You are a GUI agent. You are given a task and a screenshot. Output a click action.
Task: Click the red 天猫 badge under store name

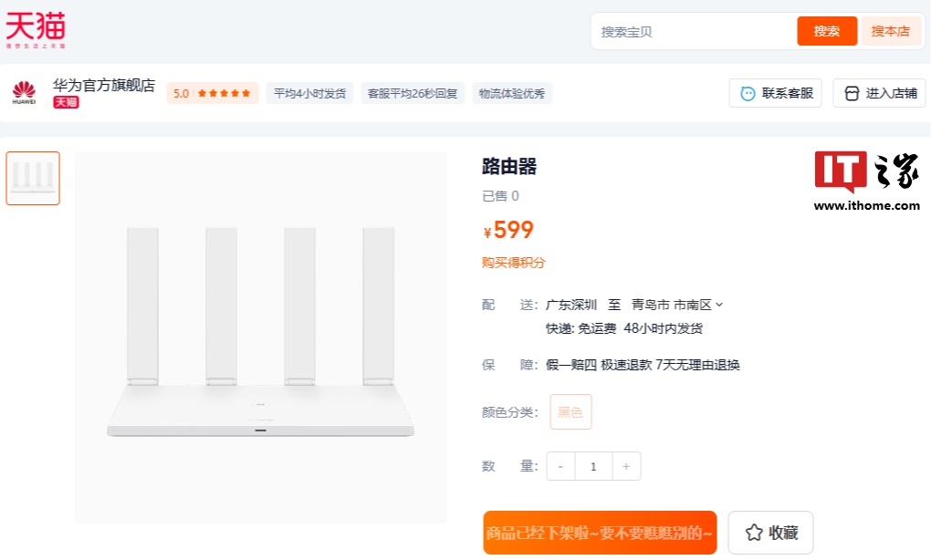tap(66, 102)
